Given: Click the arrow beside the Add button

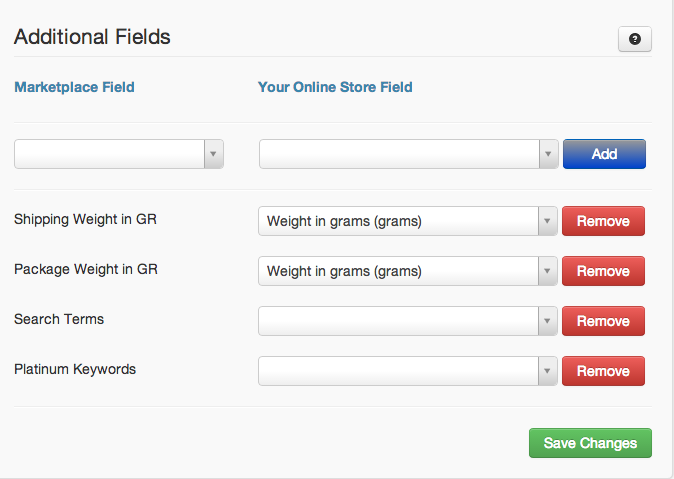Looking at the screenshot, I should (x=548, y=154).
